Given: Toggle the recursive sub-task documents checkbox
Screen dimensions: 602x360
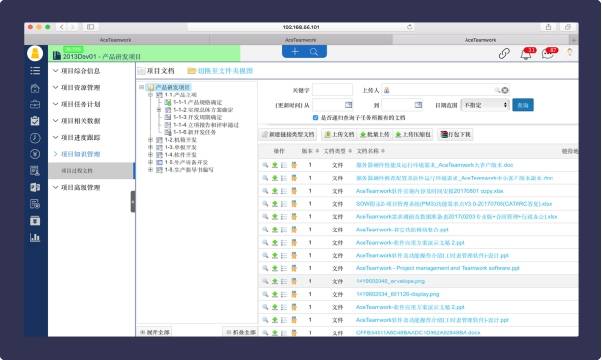Looking at the screenshot, I should pyautogui.click(x=315, y=117).
